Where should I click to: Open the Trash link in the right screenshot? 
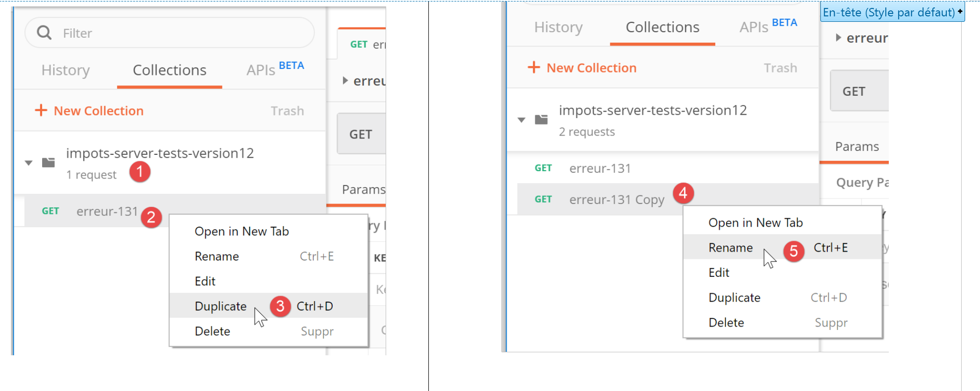(x=780, y=68)
